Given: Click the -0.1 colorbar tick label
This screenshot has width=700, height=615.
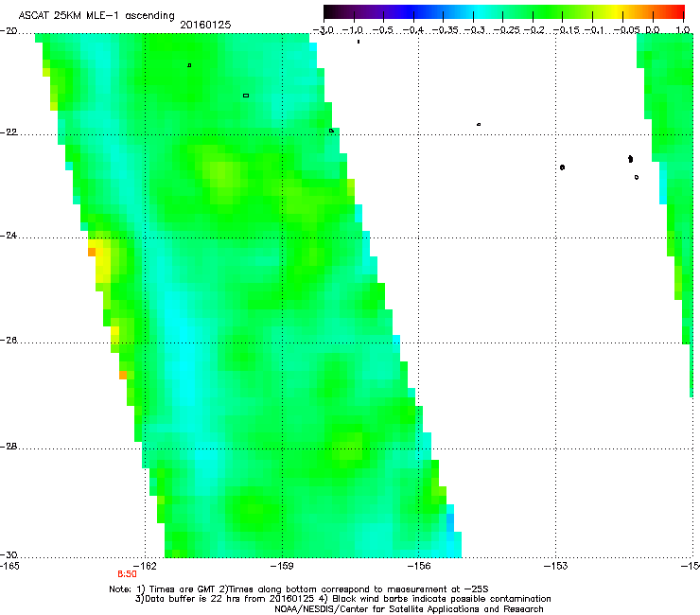Looking at the screenshot, I should [x=594, y=30].
